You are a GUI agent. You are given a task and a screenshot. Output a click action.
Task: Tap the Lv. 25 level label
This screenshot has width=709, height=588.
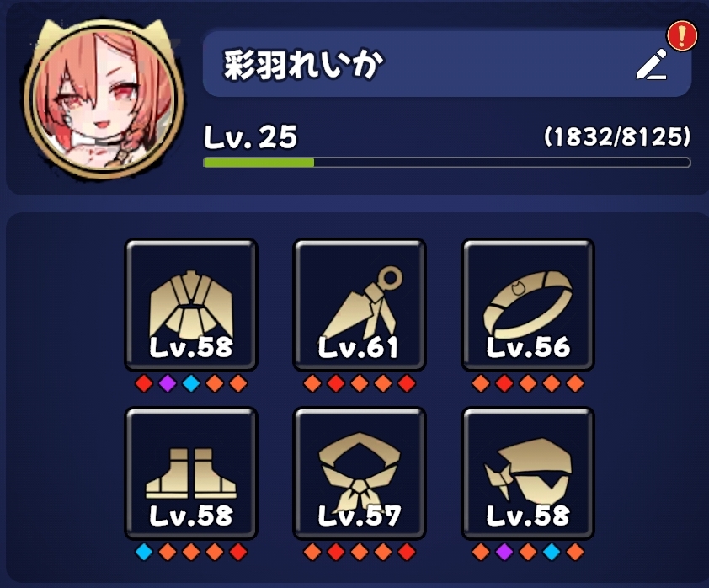pos(250,137)
